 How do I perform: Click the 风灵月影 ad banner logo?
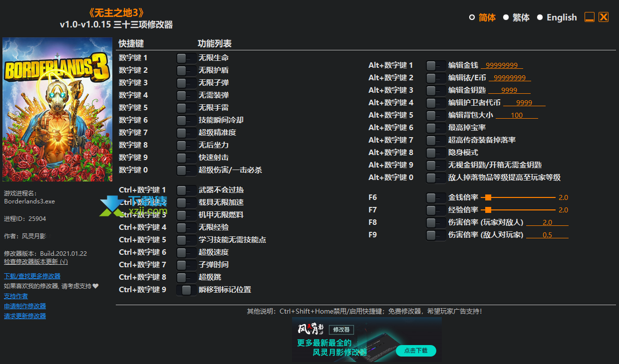pos(310,329)
